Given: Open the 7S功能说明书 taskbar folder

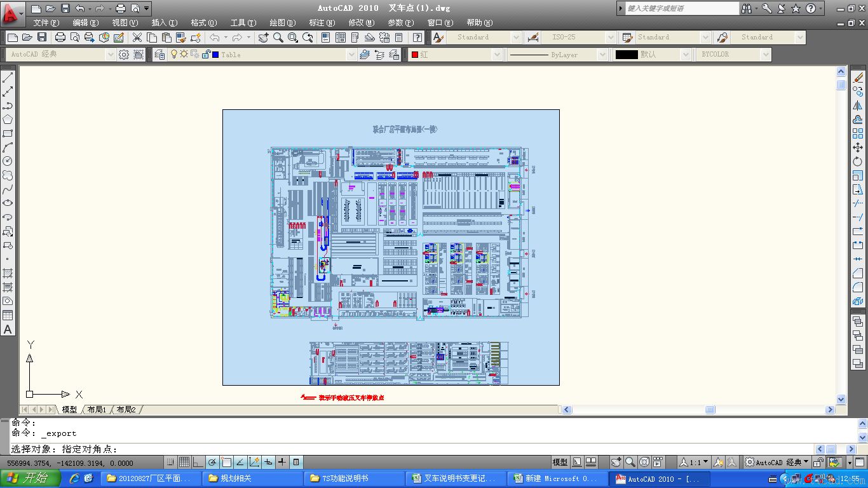Looking at the screenshot, I should pos(353,478).
